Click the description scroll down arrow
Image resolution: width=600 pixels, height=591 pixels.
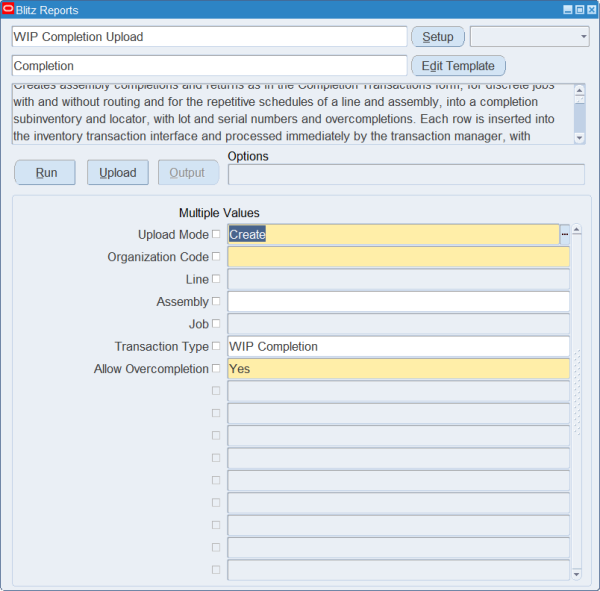[x=579, y=138]
